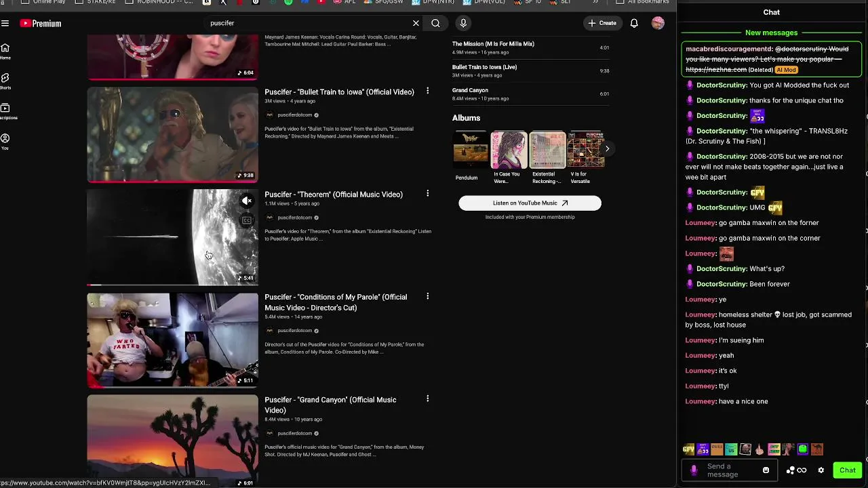Viewport: 868px width, 488px height.
Task: Open the V Is for Versatile album
Action: [x=586, y=149]
